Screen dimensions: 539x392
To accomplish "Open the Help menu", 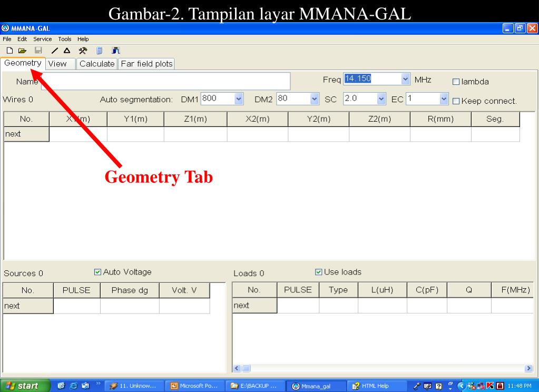I will (x=83, y=39).
